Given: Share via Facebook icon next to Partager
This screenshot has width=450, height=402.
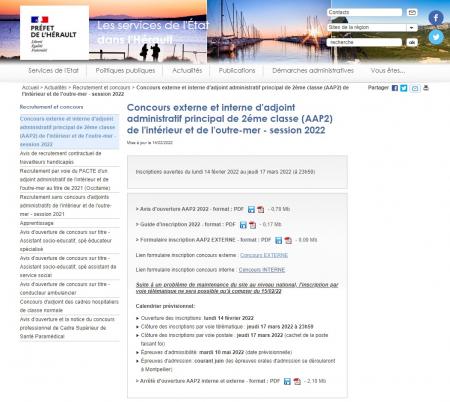Looking at the screenshot, I should [395, 88].
